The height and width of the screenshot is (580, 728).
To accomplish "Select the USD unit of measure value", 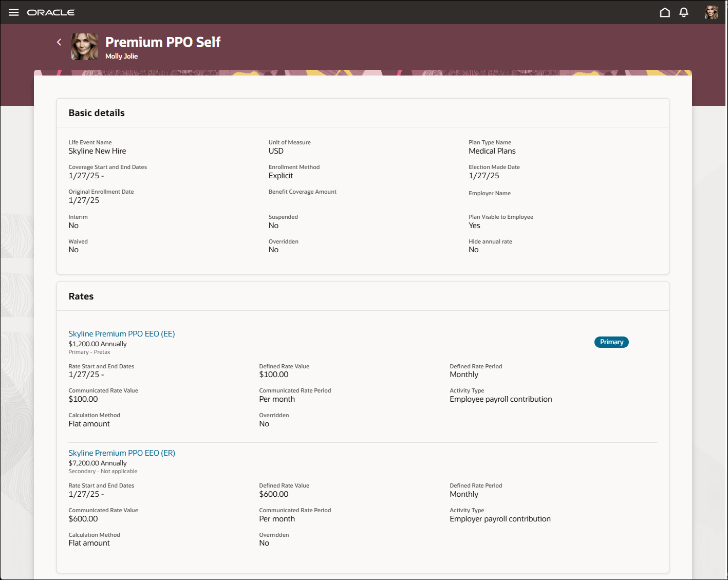I will (x=276, y=151).
